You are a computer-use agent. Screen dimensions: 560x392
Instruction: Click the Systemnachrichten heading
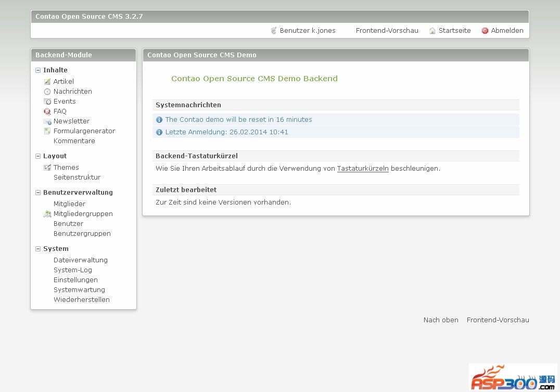188,105
